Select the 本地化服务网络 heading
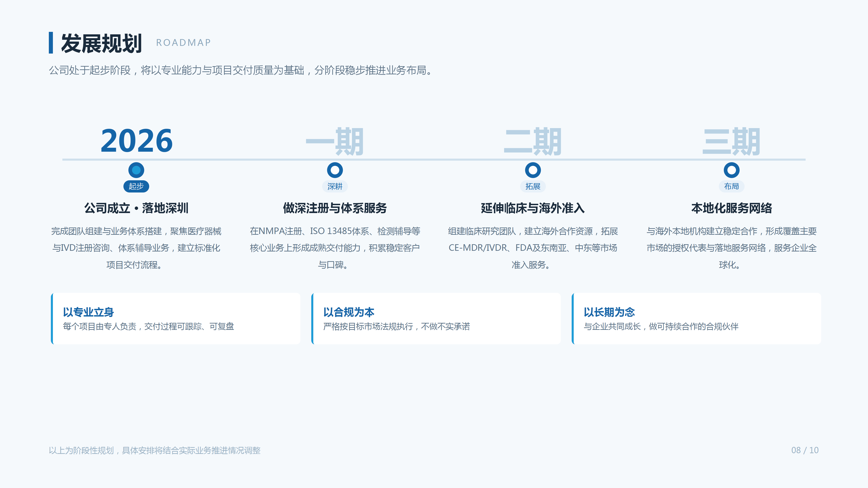868x488 pixels. pos(731,208)
